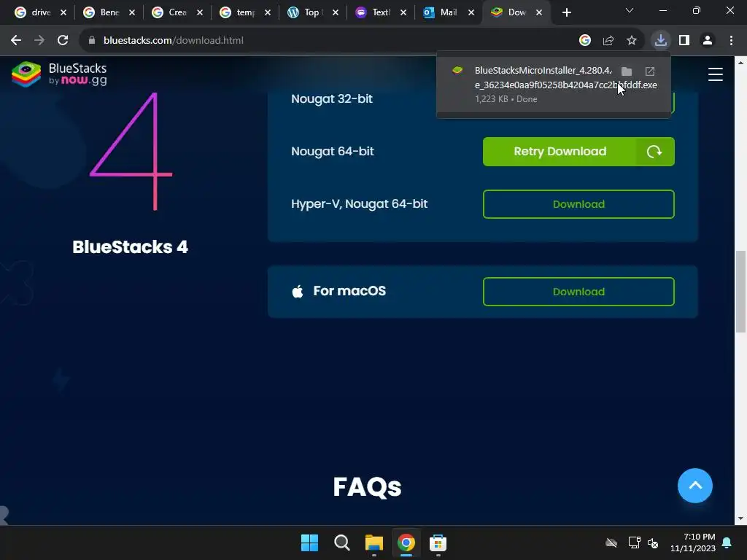This screenshot has height=560, width=747.
Task: Open the notification bell
Action: pos(727,542)
